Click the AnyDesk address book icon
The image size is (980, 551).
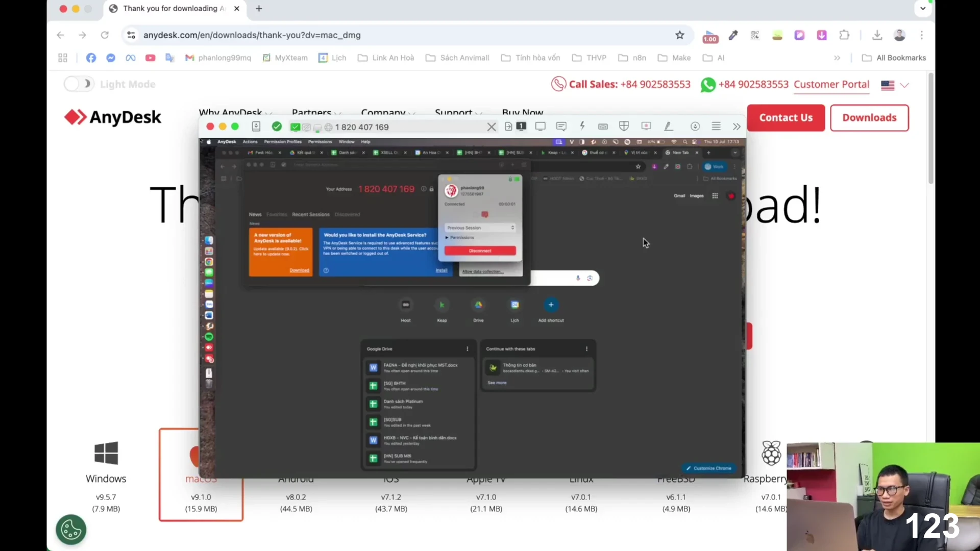(256, 127)
